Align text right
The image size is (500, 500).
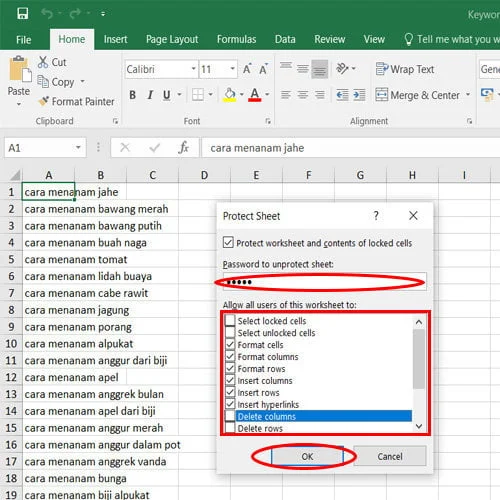[320, 95]
